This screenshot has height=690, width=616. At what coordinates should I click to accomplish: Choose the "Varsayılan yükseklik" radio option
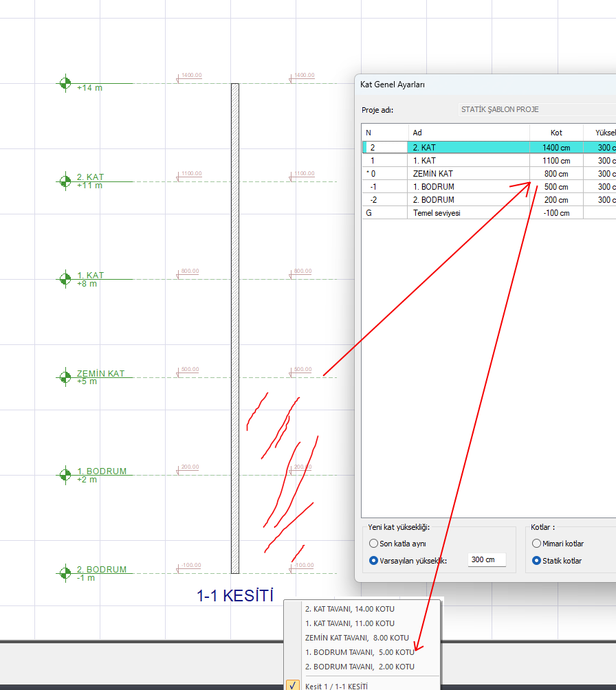(x=373, y=561)
